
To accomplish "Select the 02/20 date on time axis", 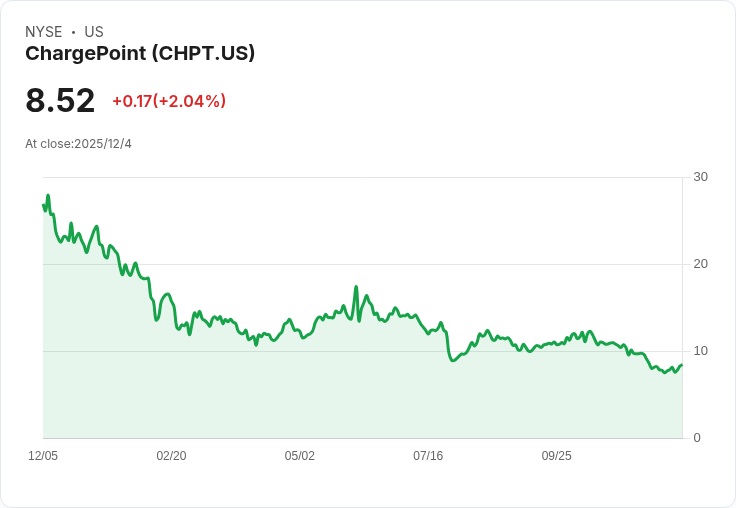I will [x=171, y=456].
